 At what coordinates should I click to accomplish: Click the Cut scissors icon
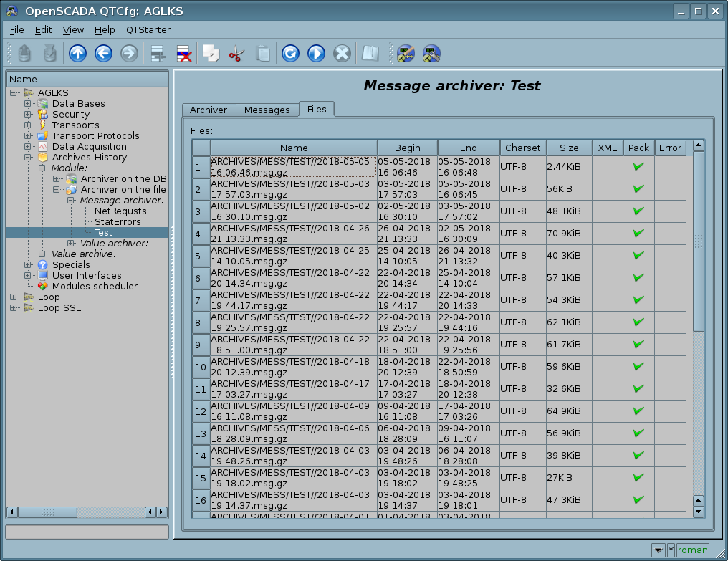point(236,53)
